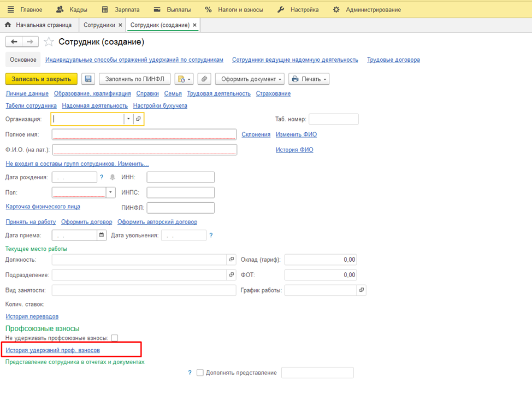Enable Дополнять представление checkbox
This screenshot has height=399, width=532.
[x=200, y=373]
